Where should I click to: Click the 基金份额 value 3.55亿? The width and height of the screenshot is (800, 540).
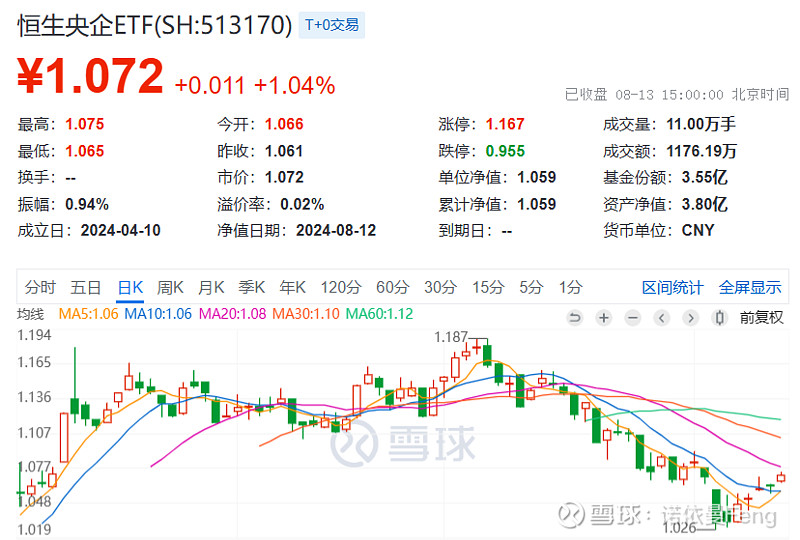coord(705,177)
